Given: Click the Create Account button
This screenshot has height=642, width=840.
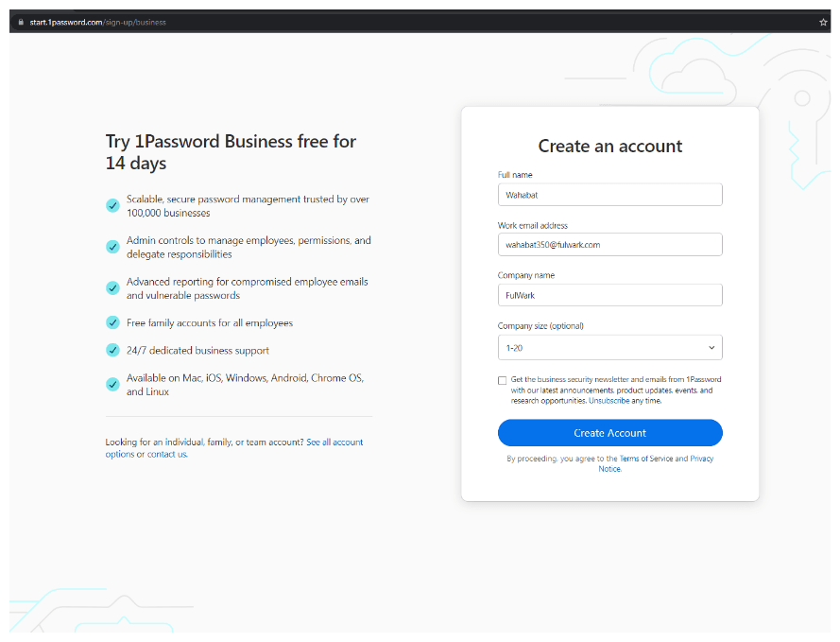Looking at the screenshot, I should coord(609,432).
